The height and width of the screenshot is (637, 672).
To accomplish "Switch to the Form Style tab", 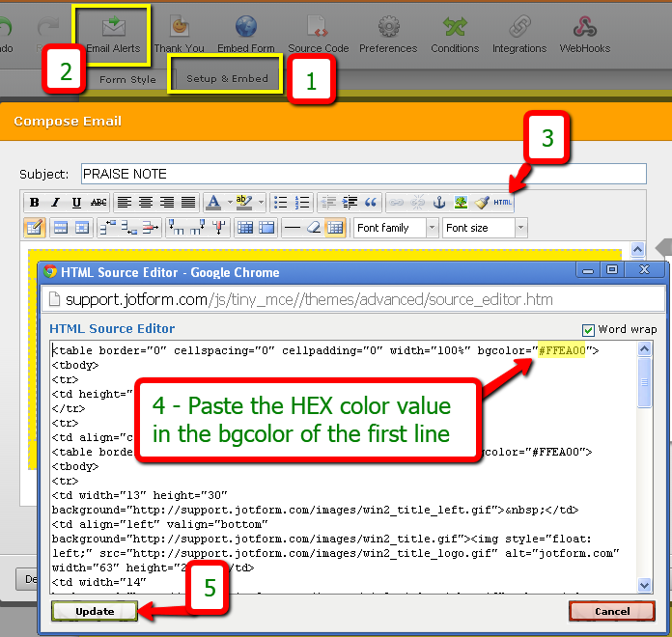I will [127, 79].
